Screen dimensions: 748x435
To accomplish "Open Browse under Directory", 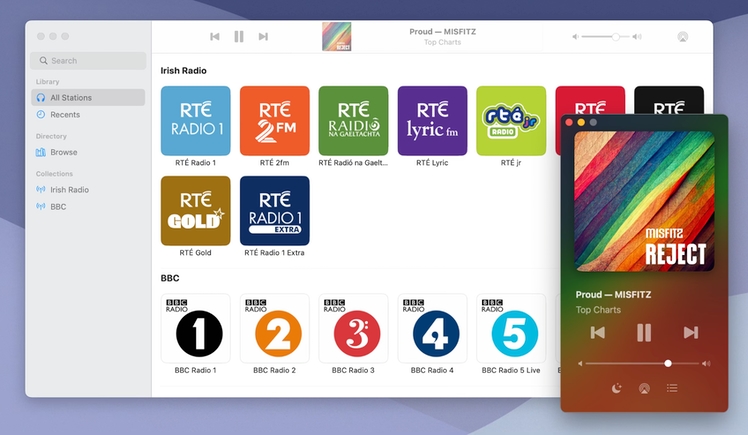I will (64, 153).
